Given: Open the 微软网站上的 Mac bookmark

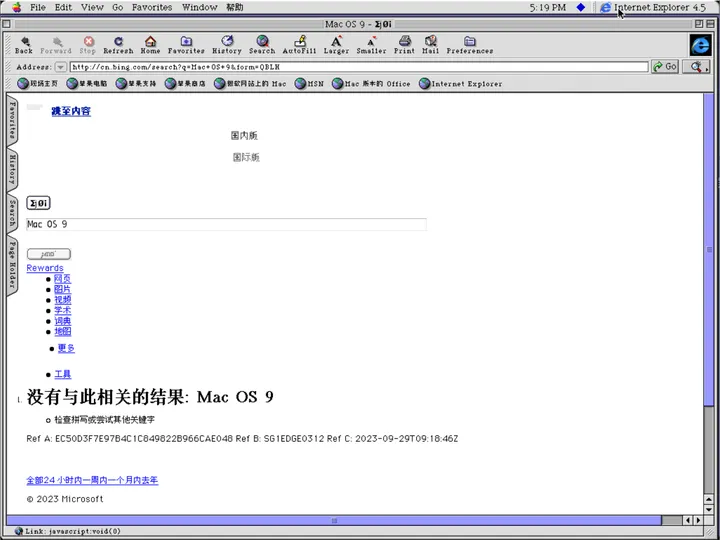Looking at the screenshot, I should pos(250,84).
